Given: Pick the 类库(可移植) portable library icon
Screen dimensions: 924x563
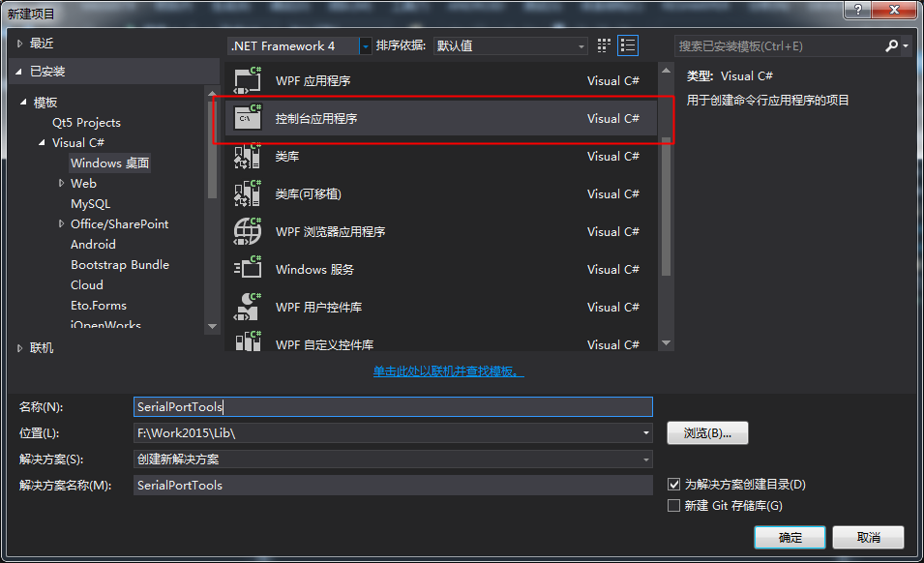Looking at the screenshot, I should coord(248,193).
